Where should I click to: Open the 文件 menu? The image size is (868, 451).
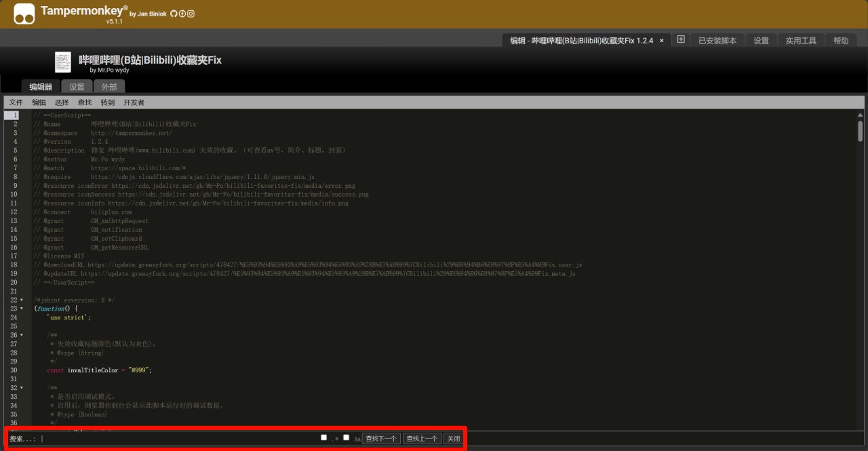[x=16, y=102]
